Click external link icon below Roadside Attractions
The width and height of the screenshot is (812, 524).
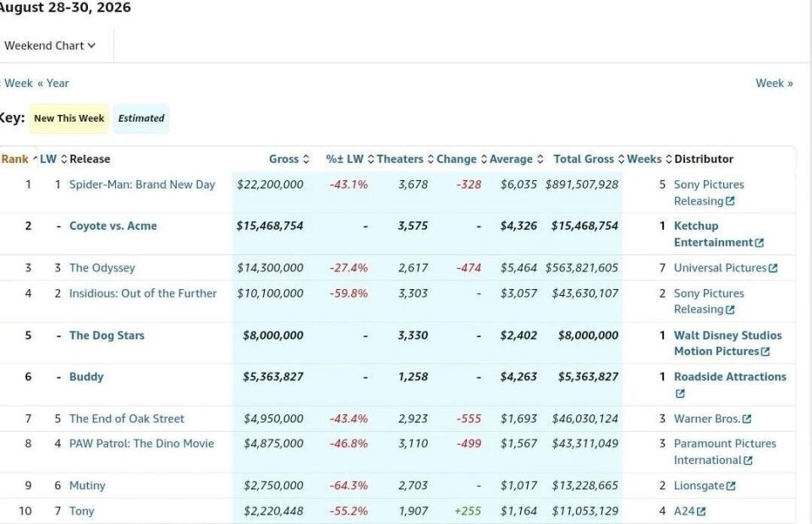tap(680, 394)
